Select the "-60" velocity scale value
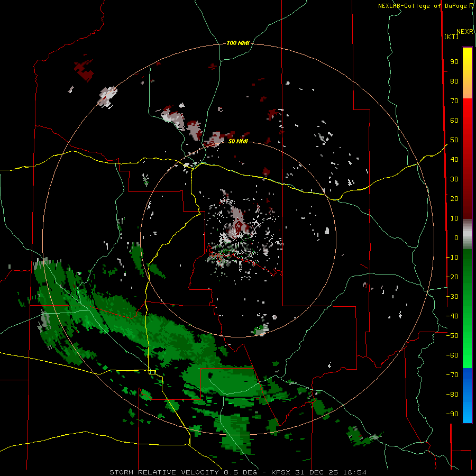 [x=452, y=355]
